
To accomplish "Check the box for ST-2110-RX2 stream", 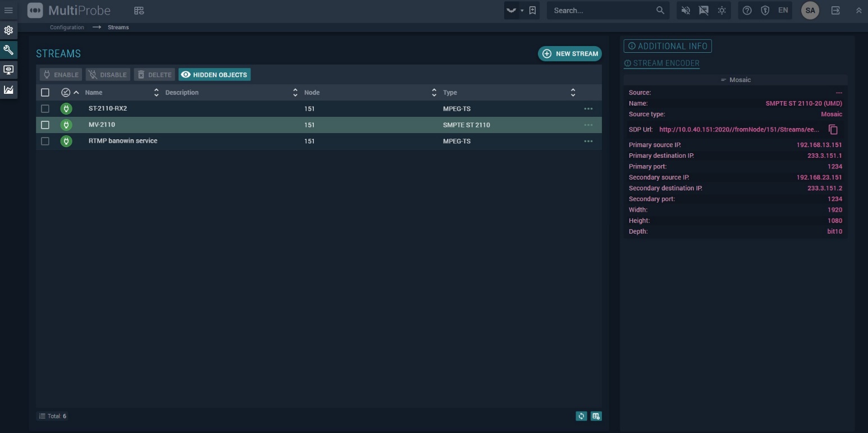I will pyautogui.click(x=45, y=108).
